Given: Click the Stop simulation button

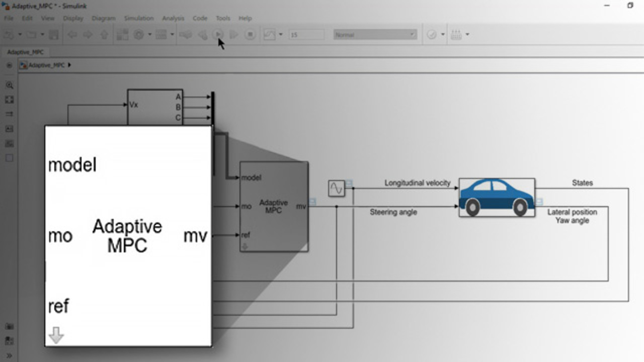Looking at the screenshot, I should [250, 35].
